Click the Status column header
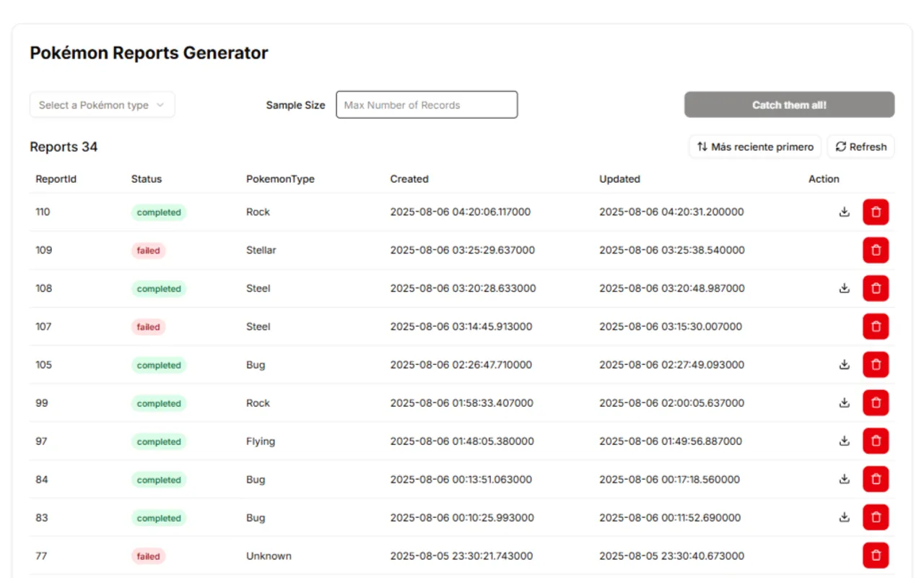Image resolution: width=924 pixels, height=578 pixels. [x=147, y=179]
